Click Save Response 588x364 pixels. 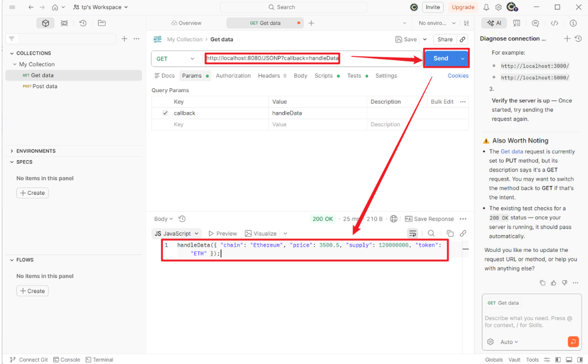(x=429, y=219)
